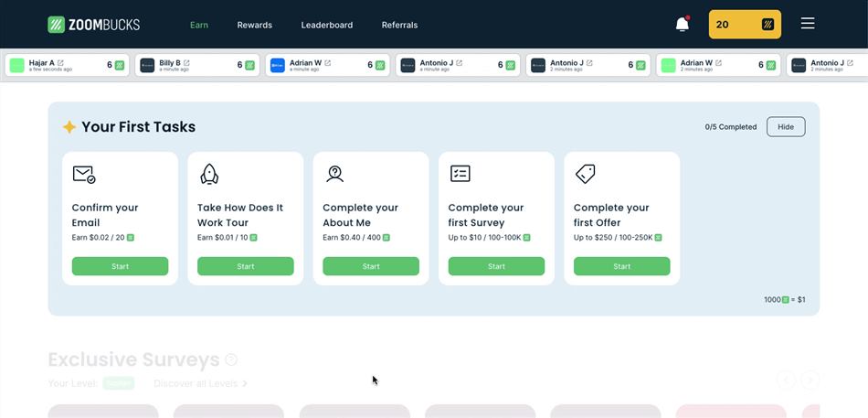Image resolution: width=868 pixels, height=418 pixels.
Task: Click the 'Up to $10 / 100-100K' text
Action: click(485, 237)
